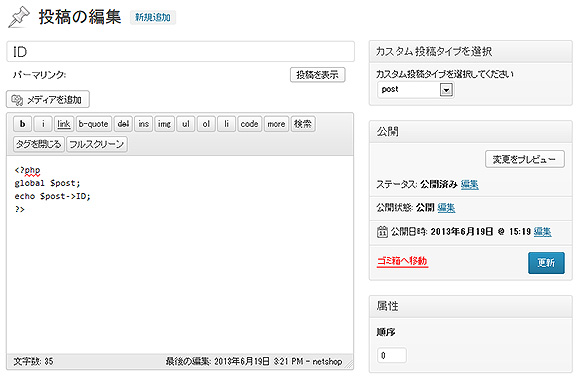Insert list item with li button
Viewport: 580px width, 379px height.
coord(226,124)
